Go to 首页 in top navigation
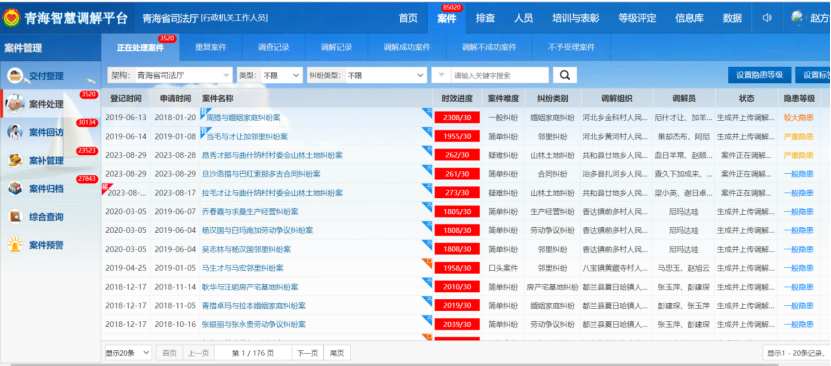This screenshot has width=831, height=366. pos(408,18)
